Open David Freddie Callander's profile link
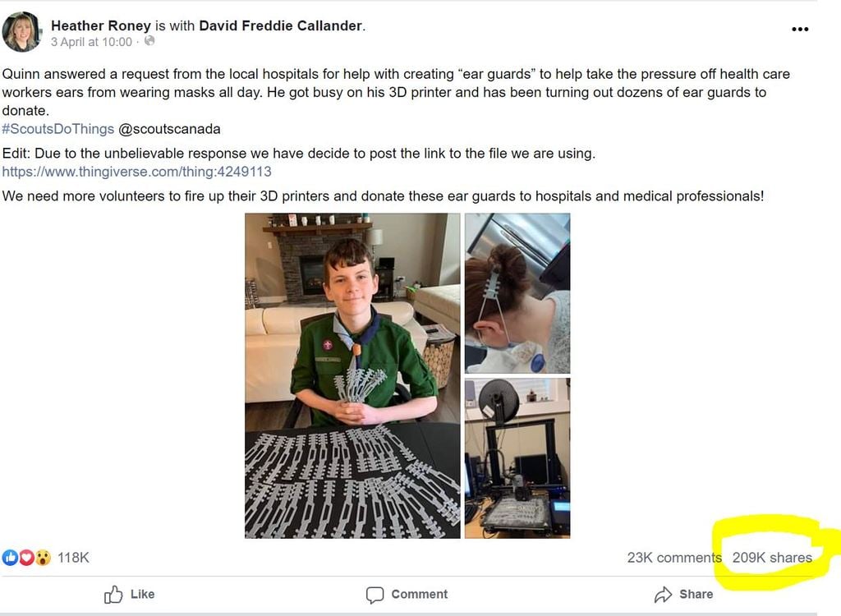841x616 pixels. 280,25
